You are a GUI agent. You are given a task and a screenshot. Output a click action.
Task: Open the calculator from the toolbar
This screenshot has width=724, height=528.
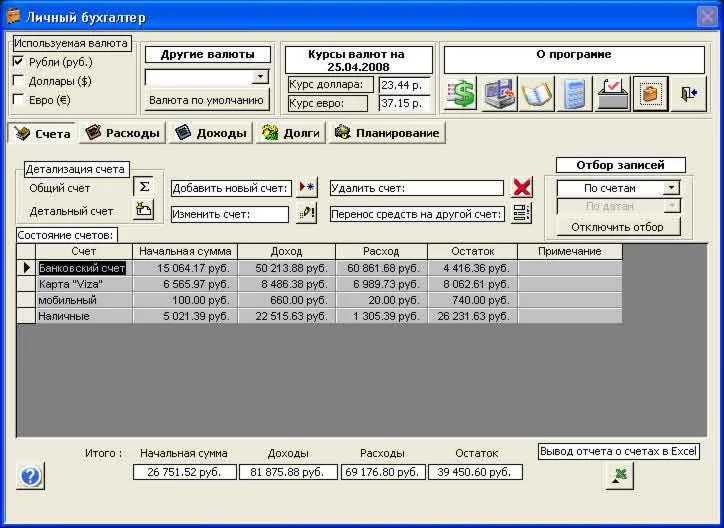click(x=575, y=94)
